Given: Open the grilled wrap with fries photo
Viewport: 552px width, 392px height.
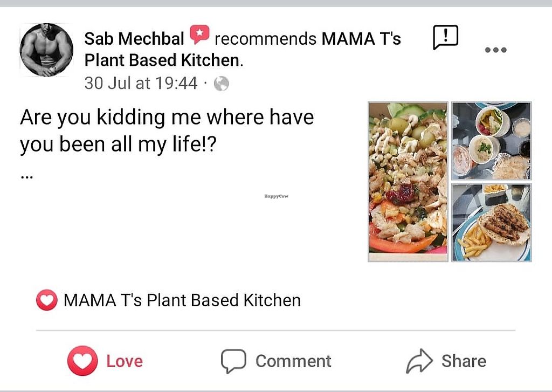Looking at the screenshot, I should [x=491, y=222].
